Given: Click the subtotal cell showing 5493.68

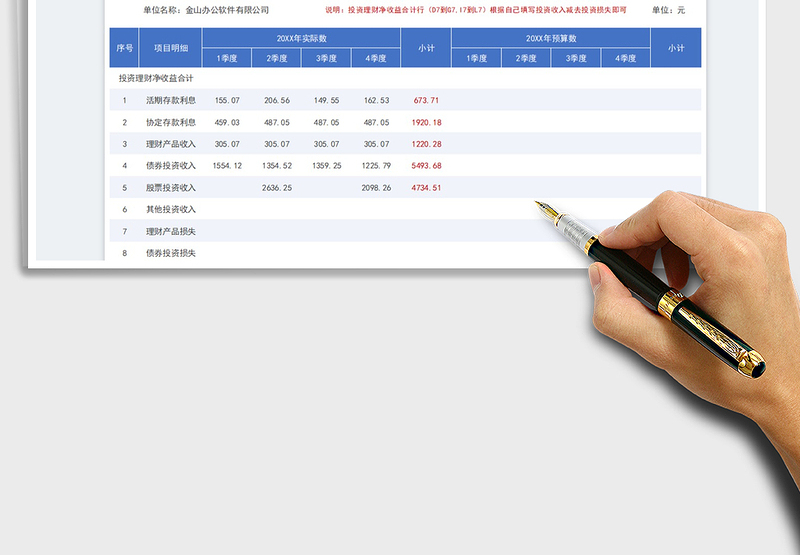Looking at the screenshot, I should point(426,166).
